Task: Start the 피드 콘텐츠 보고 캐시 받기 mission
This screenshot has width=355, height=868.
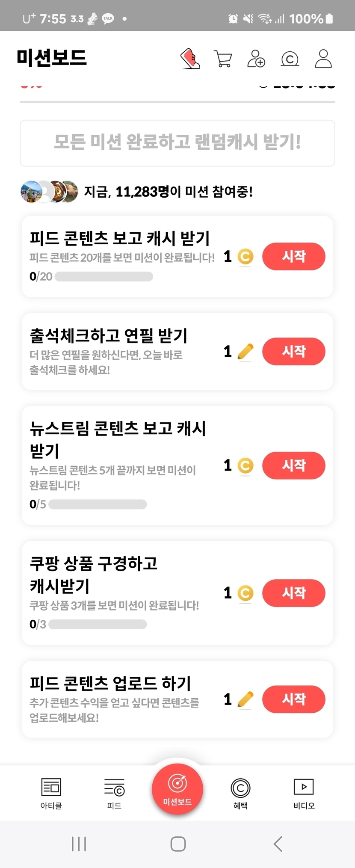Action: (x=293, y=256)
